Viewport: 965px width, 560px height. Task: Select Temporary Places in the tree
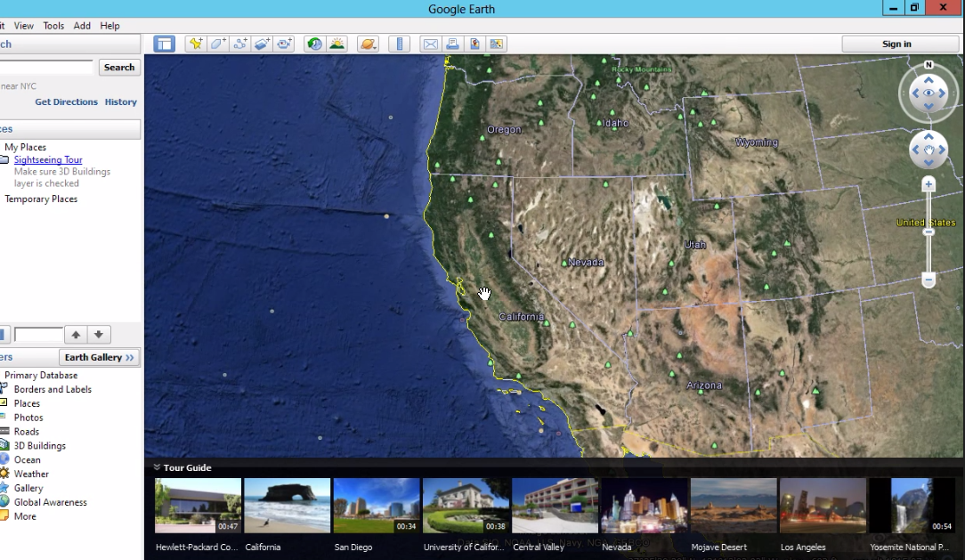point(41,199)
